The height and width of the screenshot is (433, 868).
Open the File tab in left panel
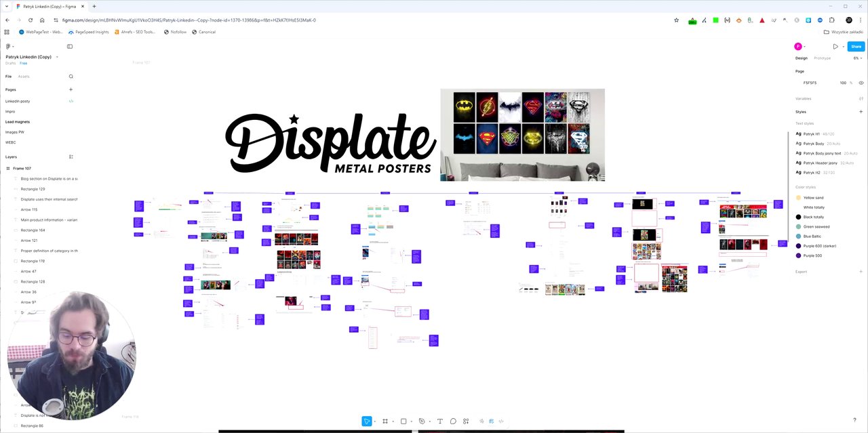(x=8, y=77)
